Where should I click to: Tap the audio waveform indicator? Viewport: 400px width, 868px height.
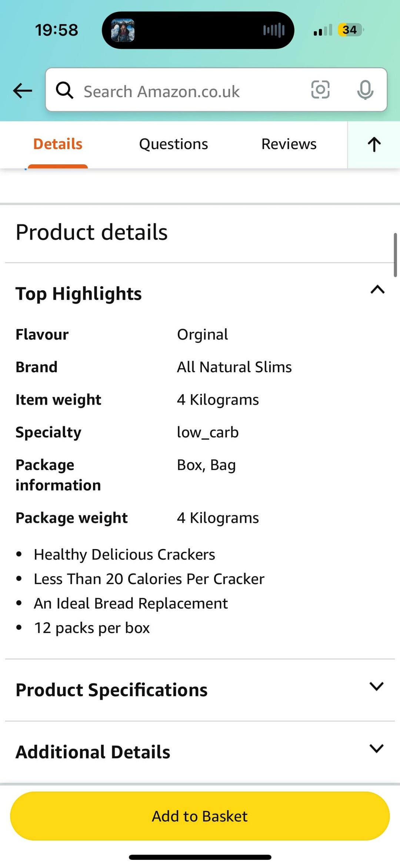click(x=274, y=30)
